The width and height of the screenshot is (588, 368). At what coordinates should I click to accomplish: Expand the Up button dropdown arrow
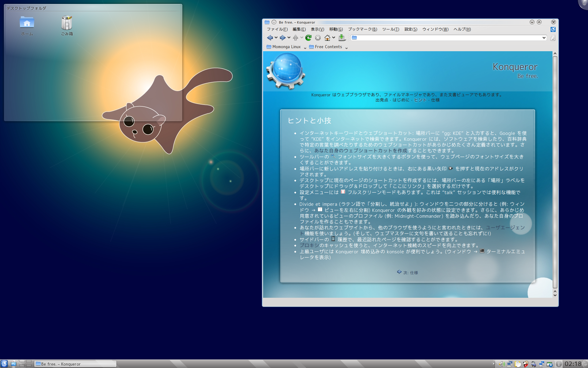(x=302, y=38)
